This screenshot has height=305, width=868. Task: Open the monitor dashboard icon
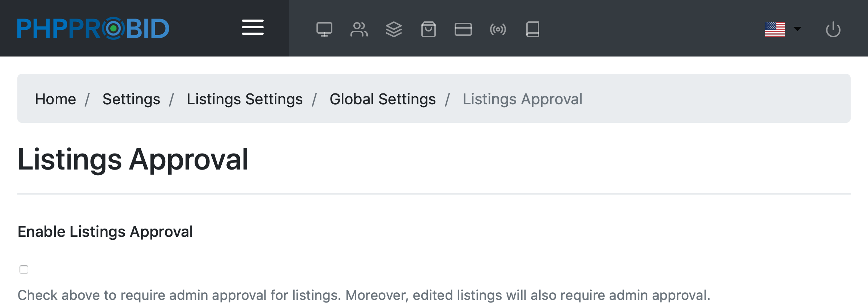(324, 29)
